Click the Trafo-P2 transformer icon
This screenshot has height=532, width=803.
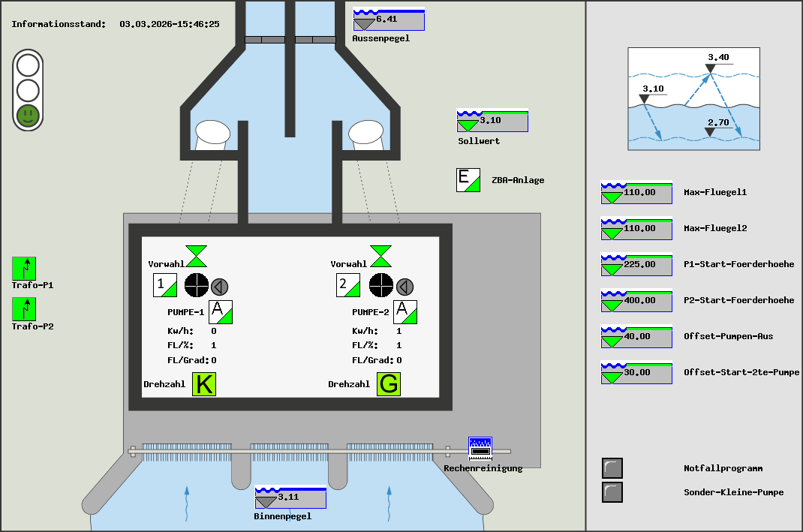pos(24,309)
